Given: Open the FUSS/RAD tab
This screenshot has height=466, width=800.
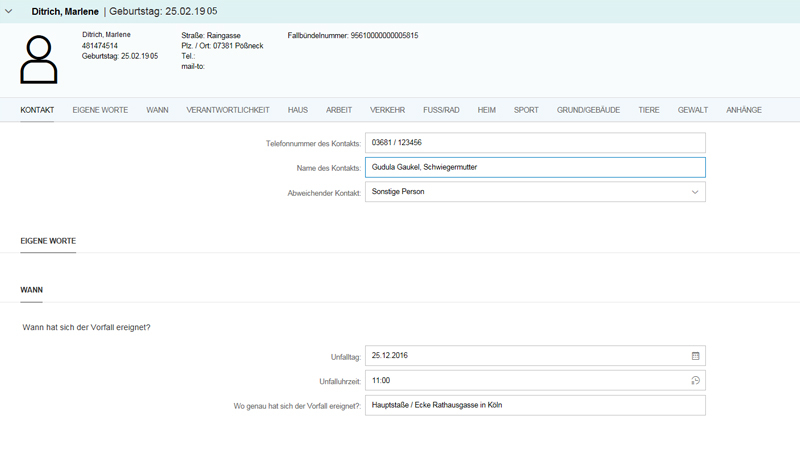Looking at the screenshot, I should 441,110.
